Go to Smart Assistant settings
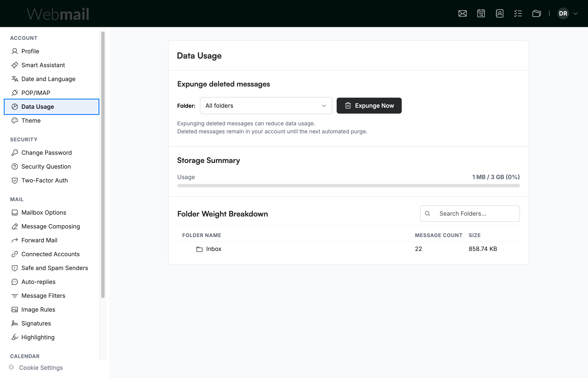 (51, 65)
